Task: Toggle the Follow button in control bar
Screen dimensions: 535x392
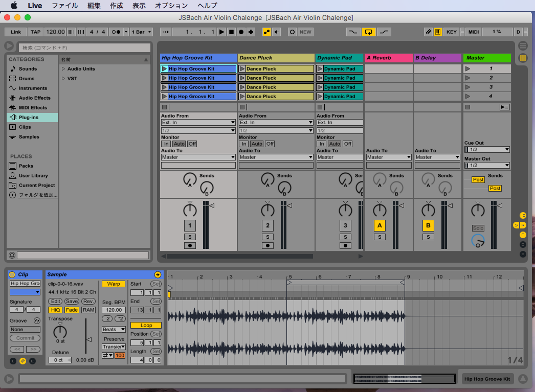Action: click(x=166, y=32)
